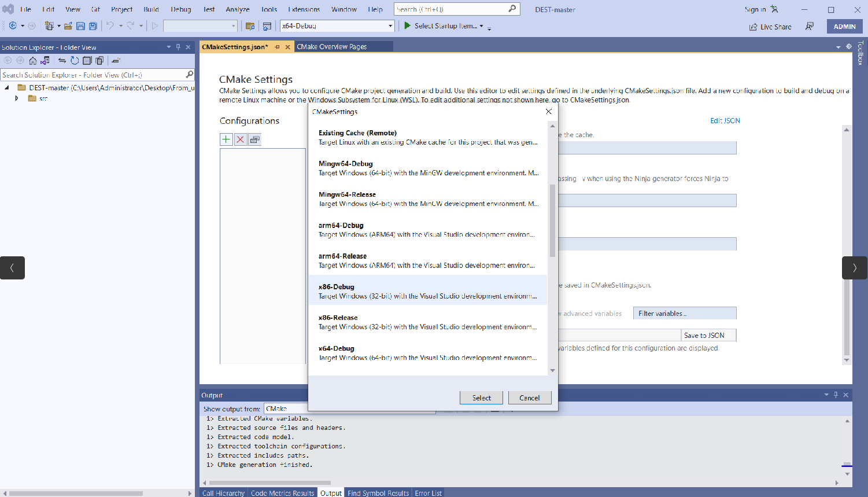Open the document tabs overflow dropdown arrow
This screenshot has height=497, width=868.
coord(839,47)
